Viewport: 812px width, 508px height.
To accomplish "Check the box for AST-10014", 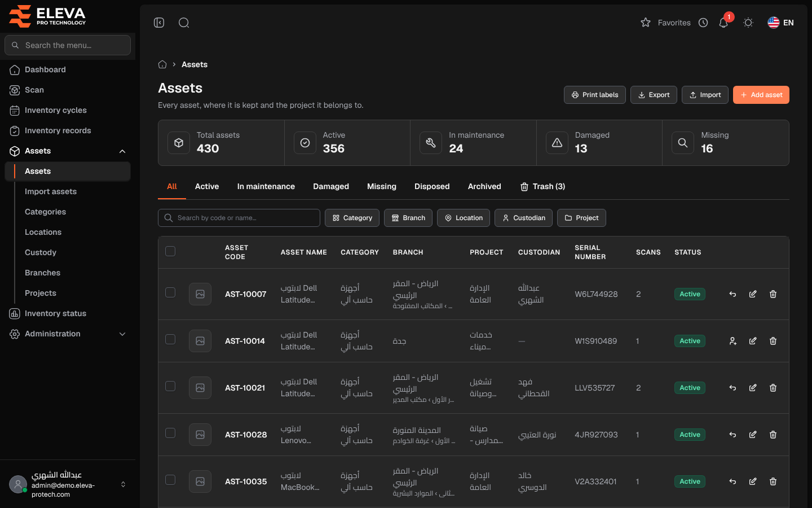I will 170,339.
